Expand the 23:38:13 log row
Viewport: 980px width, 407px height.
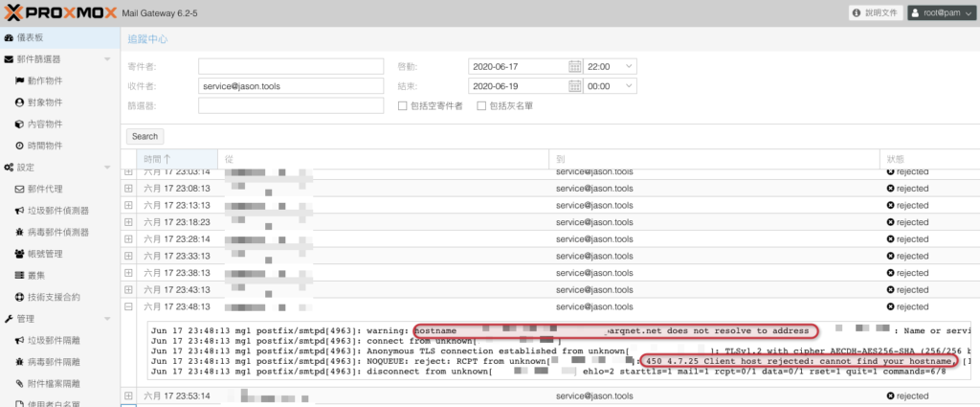coord(129,273)
